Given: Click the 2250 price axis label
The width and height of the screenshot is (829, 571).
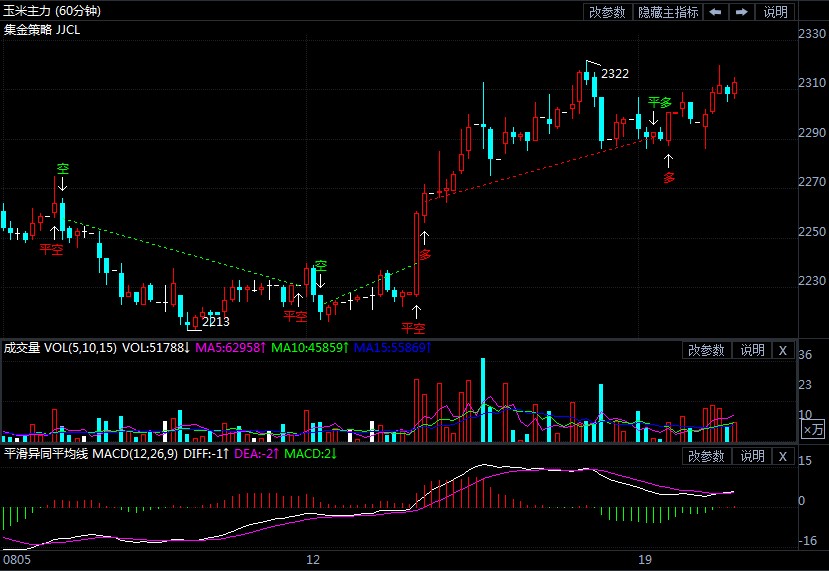Looking at the screenshot, I should point(812,232).
